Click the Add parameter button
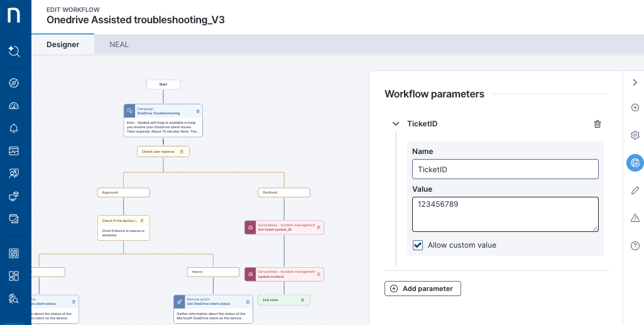The height and width of the screenshot is (325, 644). (x=423, y=289)
